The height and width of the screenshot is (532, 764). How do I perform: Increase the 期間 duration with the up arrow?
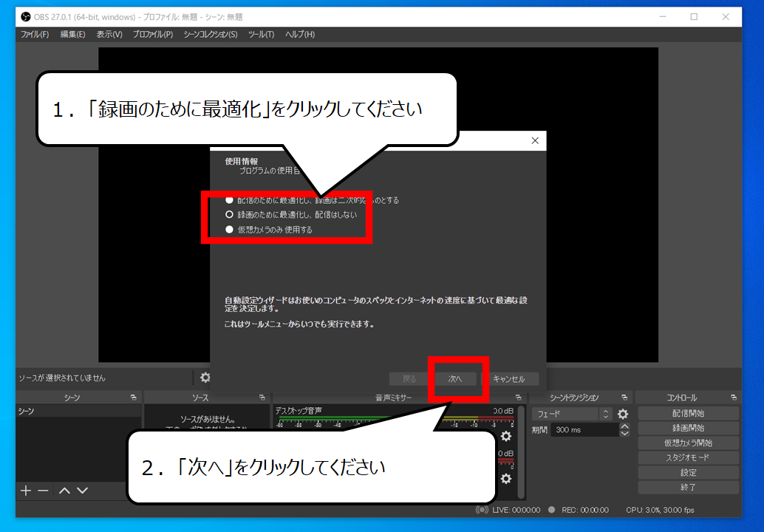(x=624, y=426)
